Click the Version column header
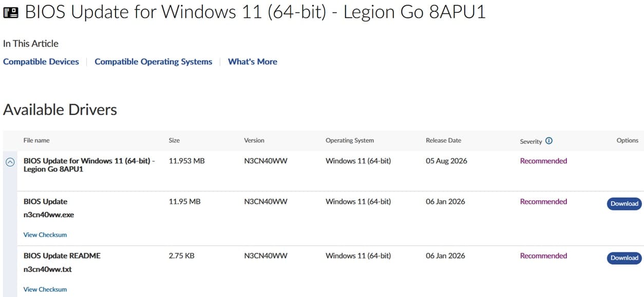The width and height of the screenshot is (644, 297). 254,140
